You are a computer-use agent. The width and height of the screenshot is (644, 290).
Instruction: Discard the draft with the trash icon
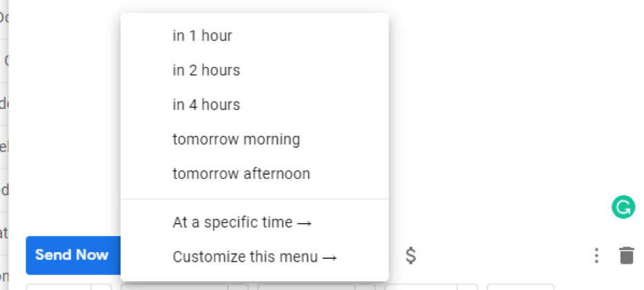click(x=626, y=255)
